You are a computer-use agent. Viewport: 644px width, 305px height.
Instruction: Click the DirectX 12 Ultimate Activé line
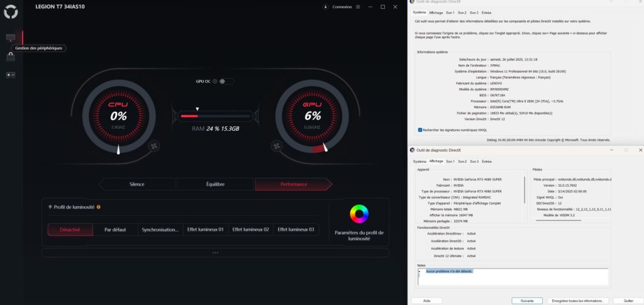pyautogui.click(x=455, y=256)
